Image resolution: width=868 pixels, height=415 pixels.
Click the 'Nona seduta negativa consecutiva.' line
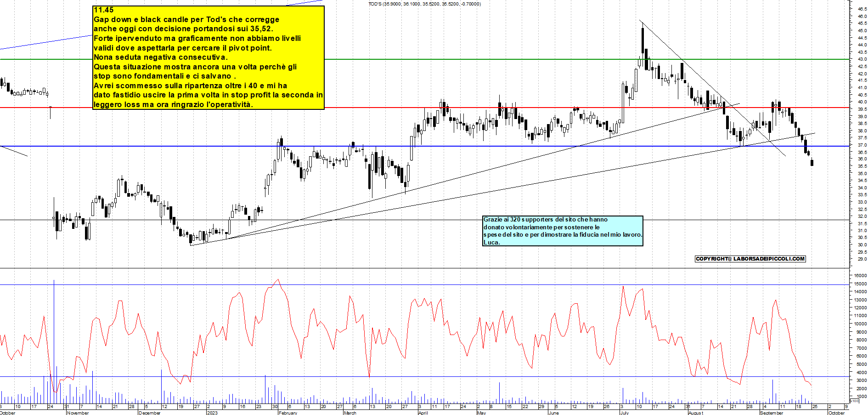[x=160, y=57]
